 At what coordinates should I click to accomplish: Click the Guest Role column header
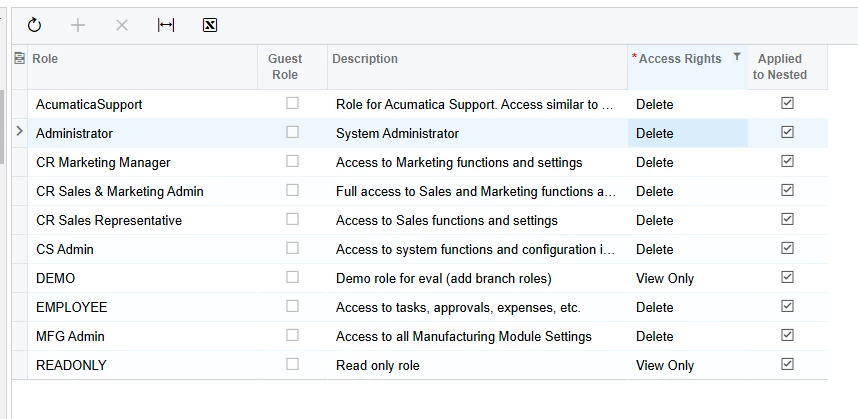pyautogui.click(x=285, y=66)
